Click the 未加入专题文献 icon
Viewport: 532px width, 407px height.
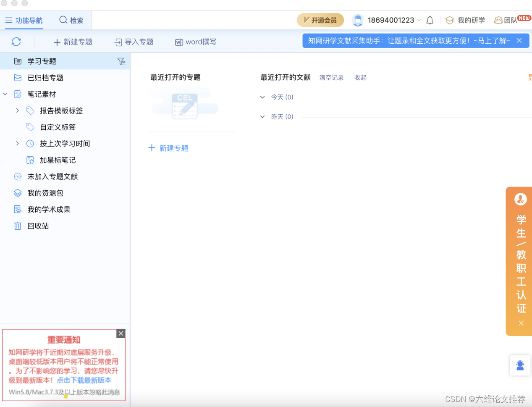pyautogui.click(x=18, y=177)
